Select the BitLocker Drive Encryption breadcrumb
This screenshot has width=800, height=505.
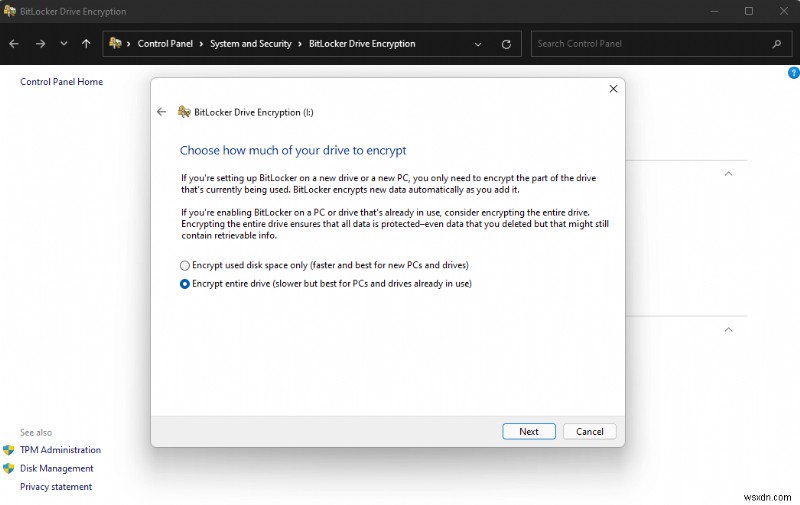click(362, 44)
